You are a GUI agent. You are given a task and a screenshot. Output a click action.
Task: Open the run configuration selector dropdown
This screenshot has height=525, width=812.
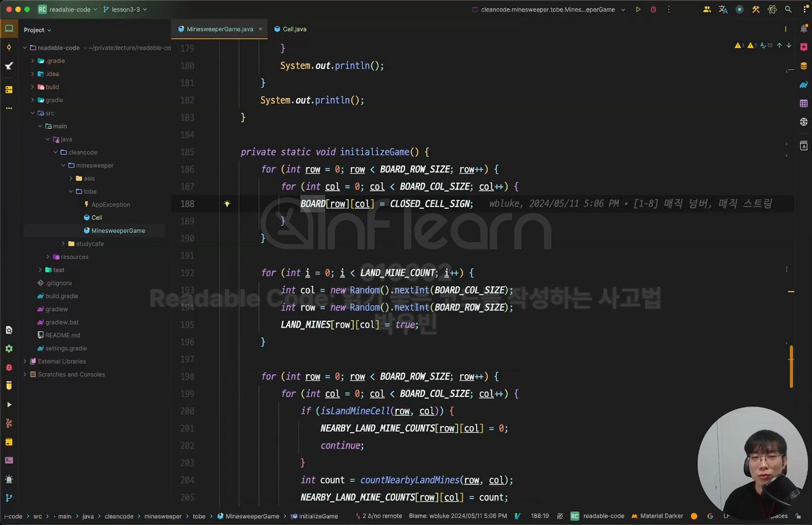tap(548, 9)
